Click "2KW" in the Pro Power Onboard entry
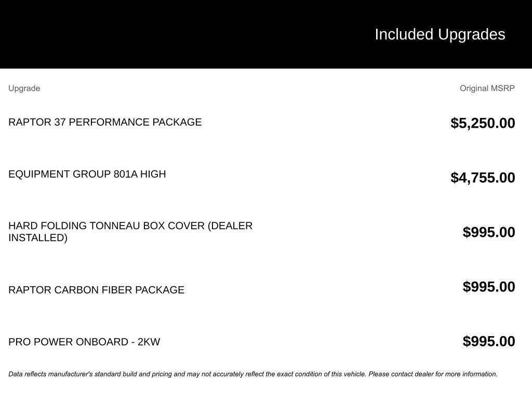 click(x=149, y=342)
